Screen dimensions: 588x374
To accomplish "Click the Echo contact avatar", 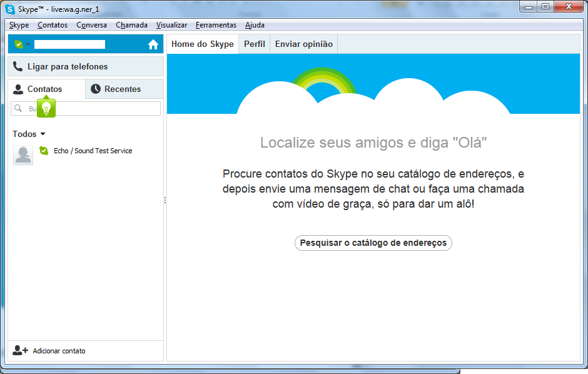I will click(23, 154).
